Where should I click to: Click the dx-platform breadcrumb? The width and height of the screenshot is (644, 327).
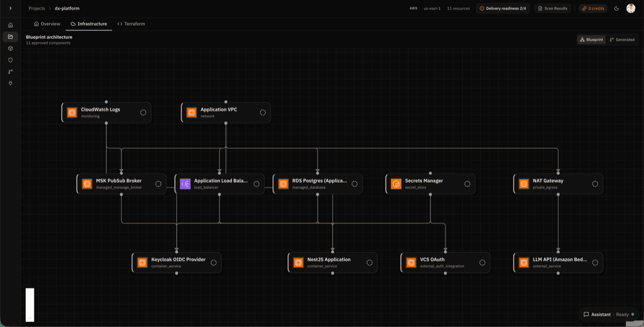click(67, 9)
